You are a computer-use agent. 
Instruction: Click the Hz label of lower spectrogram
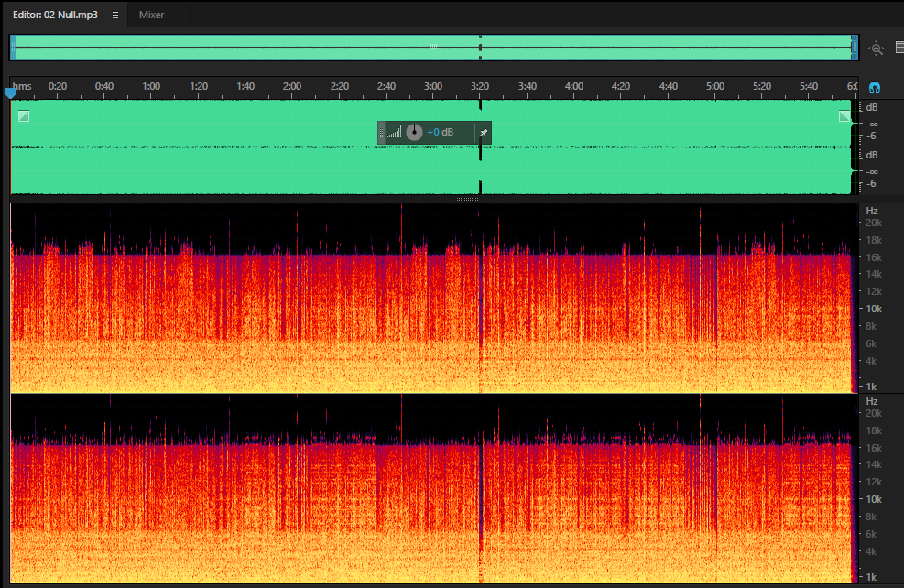(872, 401)
